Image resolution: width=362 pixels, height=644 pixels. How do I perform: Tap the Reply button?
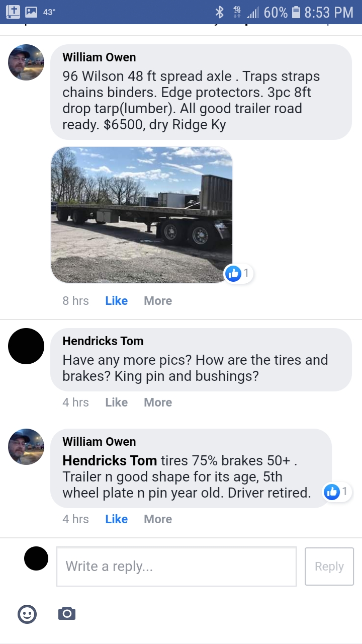coord(329,567)
